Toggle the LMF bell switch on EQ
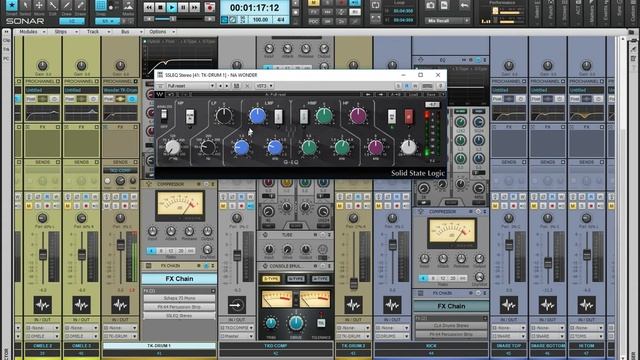Image resolution: width=640 pixels, height=360 pixels. [x=278, y=116]
